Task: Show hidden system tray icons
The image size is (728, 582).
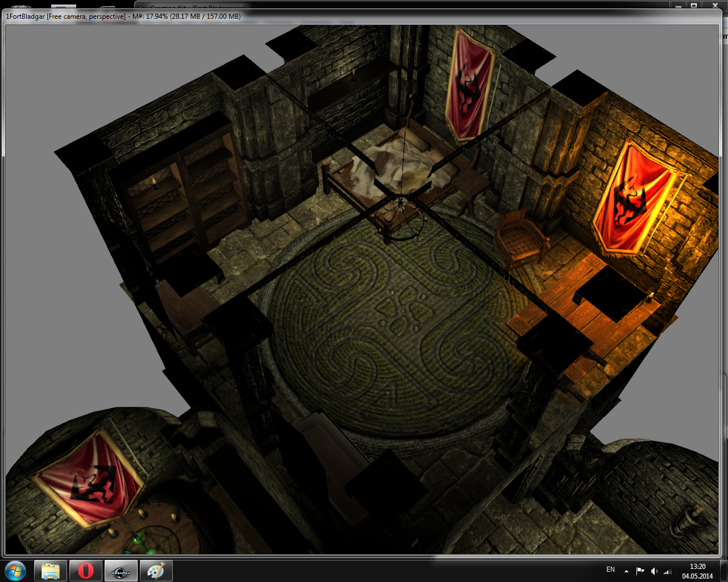Action: (x=626, y=571)
